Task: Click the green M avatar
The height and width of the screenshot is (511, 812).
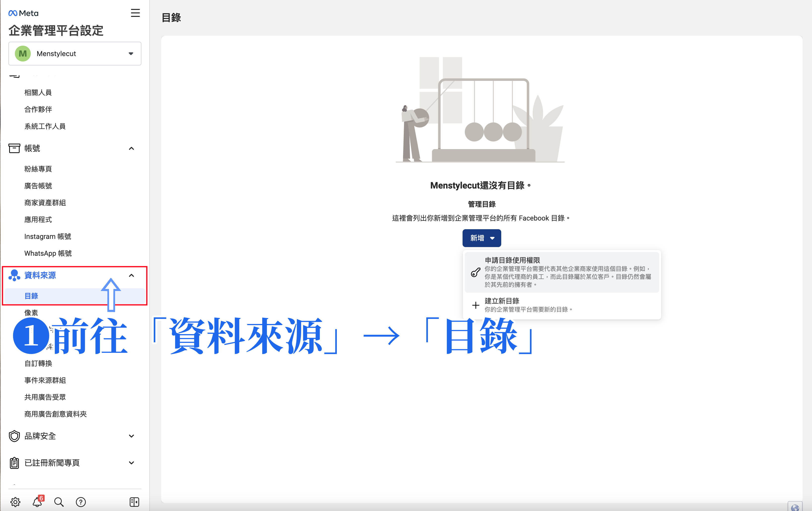Action: click(x=23, y=54)
